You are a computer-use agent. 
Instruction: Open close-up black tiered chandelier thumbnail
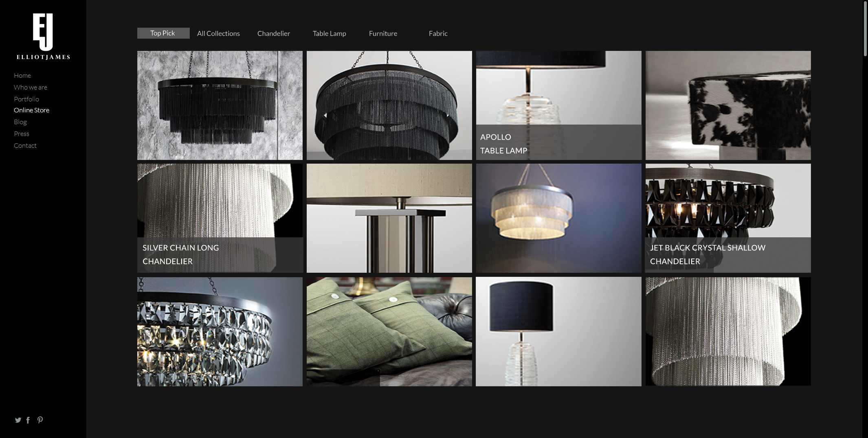(x=389, y=105)
